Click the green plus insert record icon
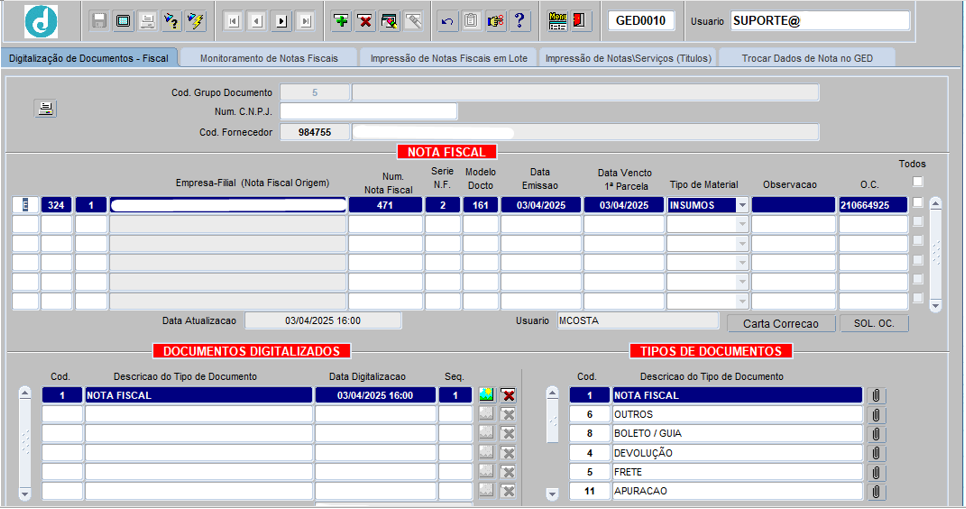The width and height of the screenshot is (966, 509). (342, 21)
